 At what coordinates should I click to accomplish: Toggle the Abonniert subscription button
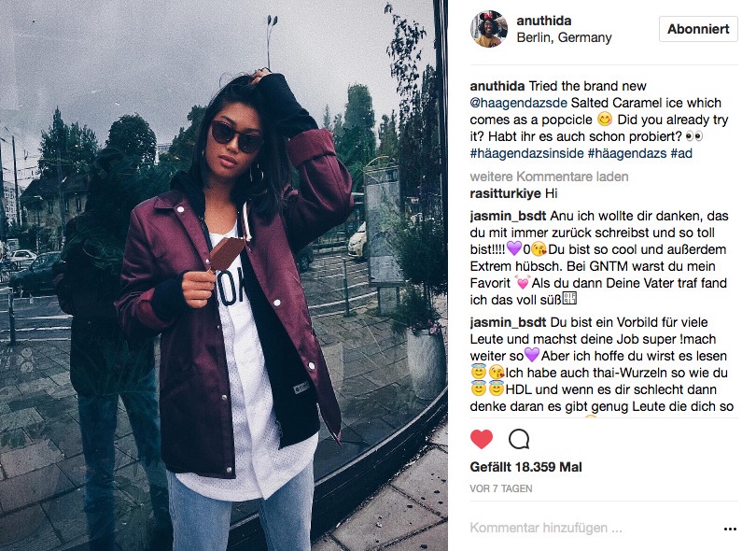(698, 29)
